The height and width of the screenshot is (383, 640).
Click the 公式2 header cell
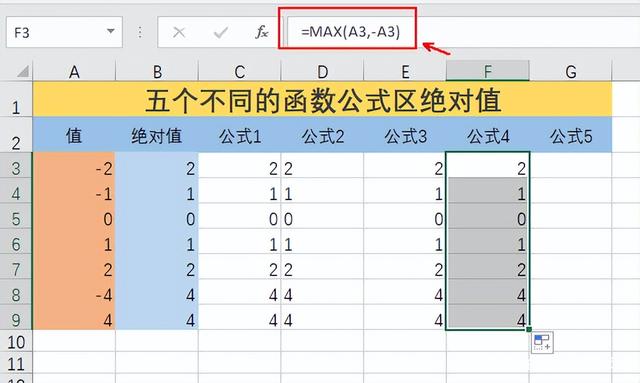click(x=322, y=135)
